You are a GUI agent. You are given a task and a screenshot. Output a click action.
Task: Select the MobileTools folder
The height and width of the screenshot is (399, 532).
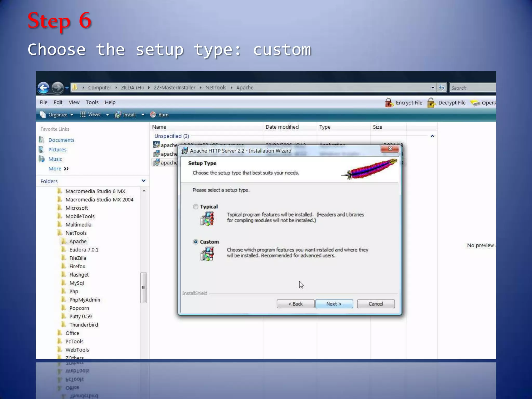[80, 216]
